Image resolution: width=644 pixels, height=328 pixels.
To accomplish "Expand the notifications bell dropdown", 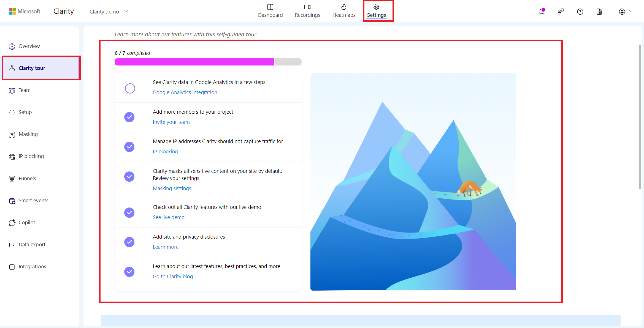I will coord(542,11).
